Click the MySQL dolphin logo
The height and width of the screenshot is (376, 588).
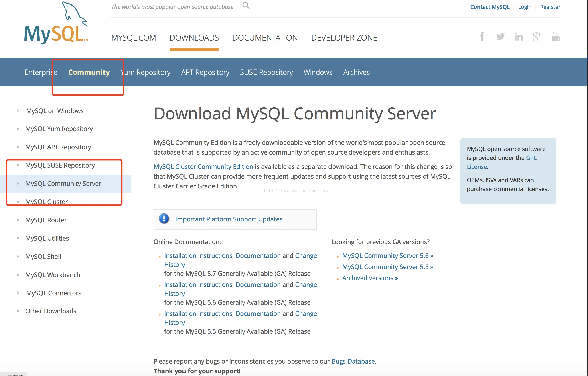click(56, 23)
